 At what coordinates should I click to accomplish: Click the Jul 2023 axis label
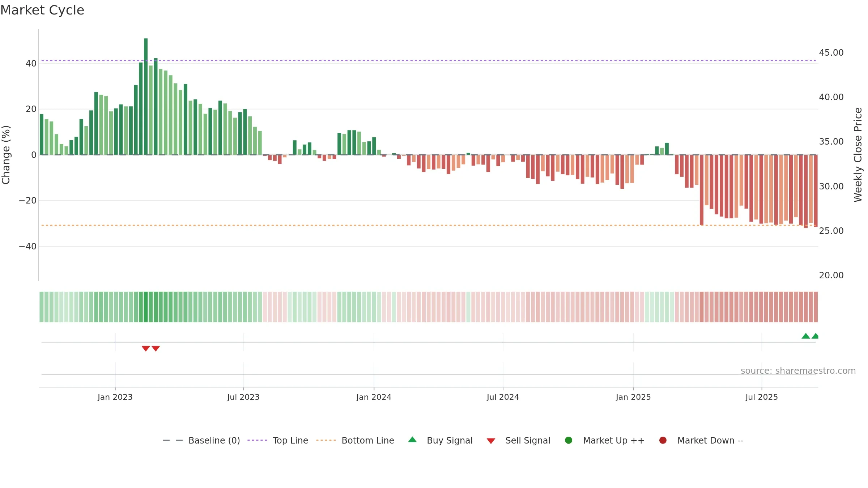[243, 397]
